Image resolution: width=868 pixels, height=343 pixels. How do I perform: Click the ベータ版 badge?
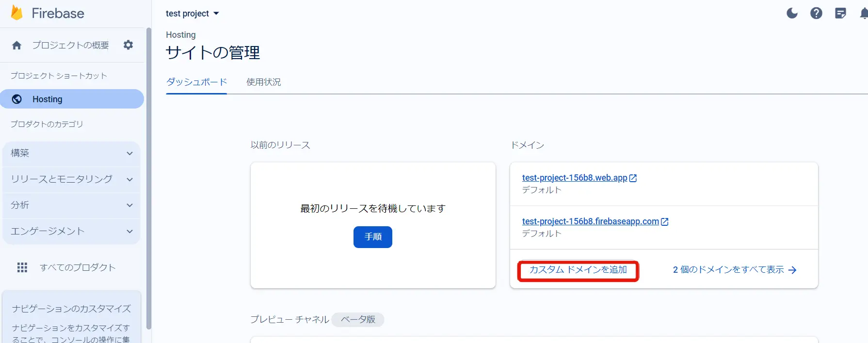coord(358,320)
